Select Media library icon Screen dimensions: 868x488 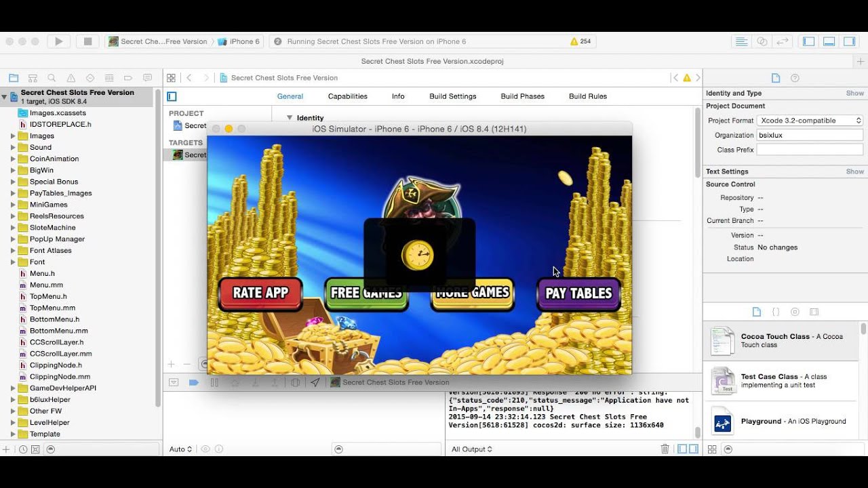(814, 312)
